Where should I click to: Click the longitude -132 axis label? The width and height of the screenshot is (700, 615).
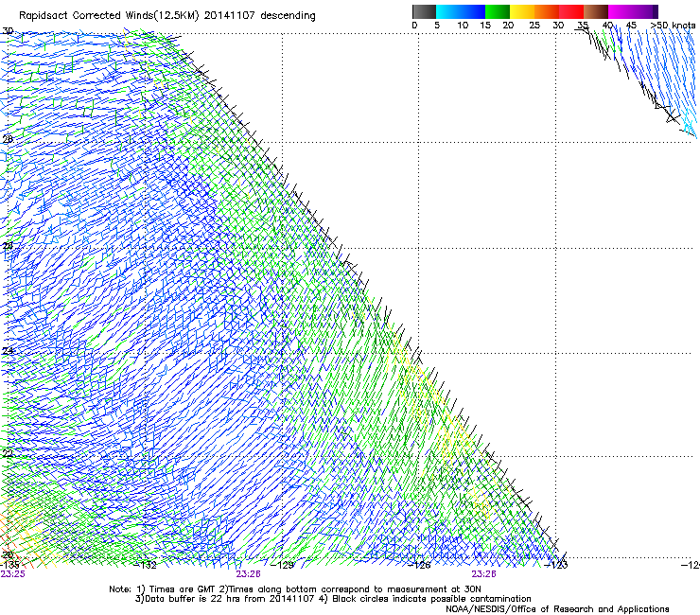(146, 566)
